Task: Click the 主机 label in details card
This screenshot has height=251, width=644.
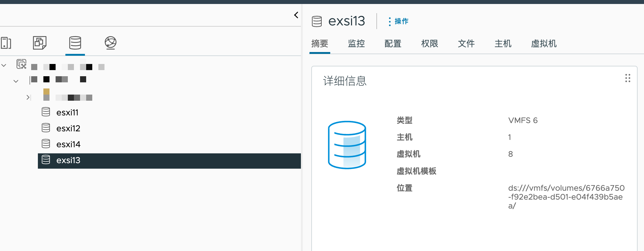Action: click(404, 137)
